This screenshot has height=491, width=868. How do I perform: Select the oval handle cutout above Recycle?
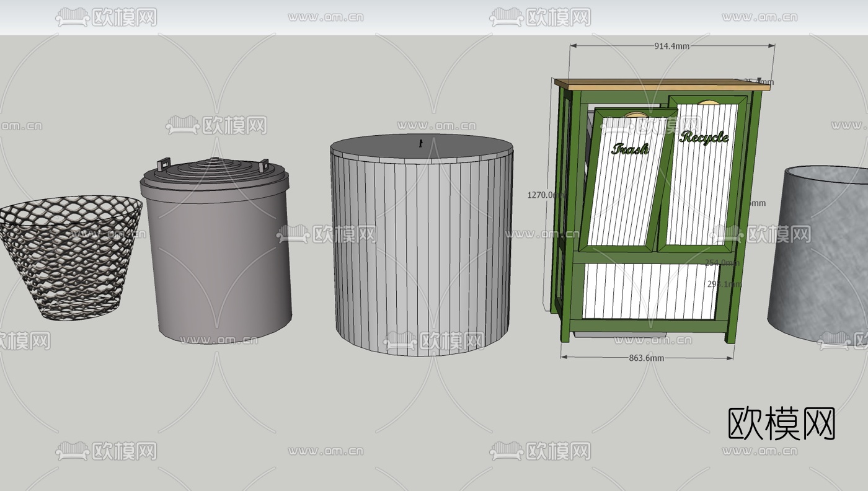(x=709, y=102)
